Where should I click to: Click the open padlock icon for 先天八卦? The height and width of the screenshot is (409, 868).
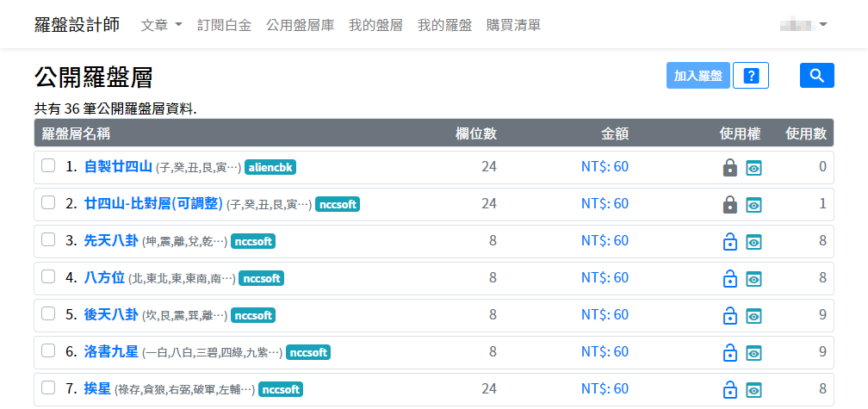(x=729, y=242)
